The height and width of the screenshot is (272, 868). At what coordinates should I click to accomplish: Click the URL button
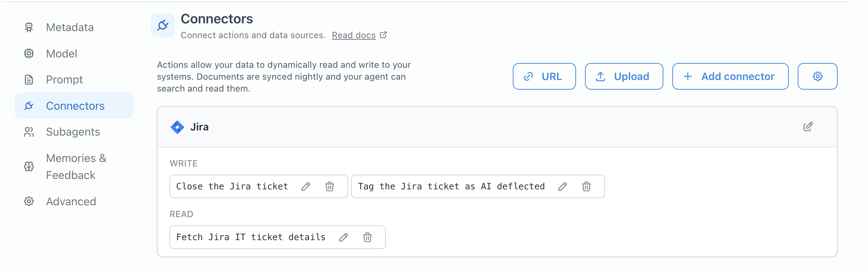click(544, 76)
